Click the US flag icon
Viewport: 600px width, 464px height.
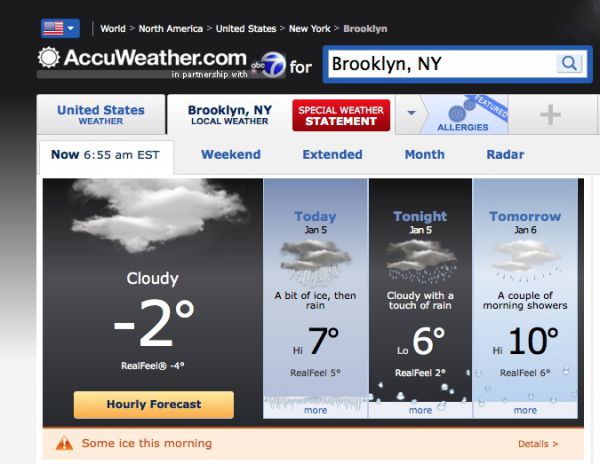point(52,28)
